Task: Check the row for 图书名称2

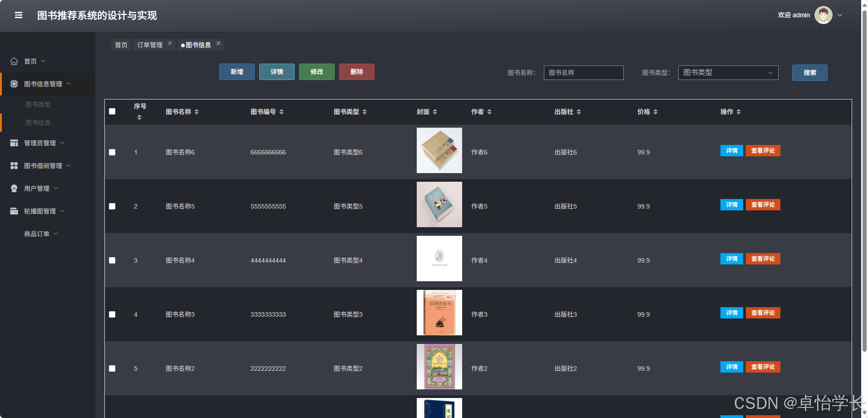Action: pos(112,368)
